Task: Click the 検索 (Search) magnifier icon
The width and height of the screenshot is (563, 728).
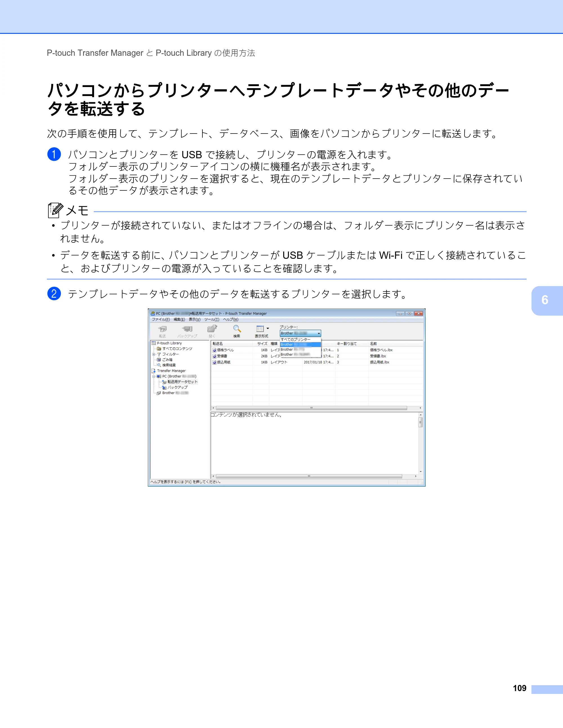Action: [x=237, y=329]
